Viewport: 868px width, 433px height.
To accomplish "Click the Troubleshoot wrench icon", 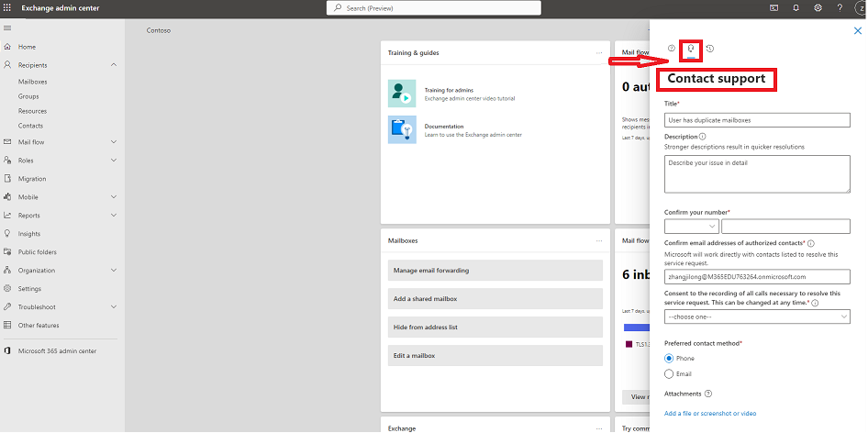I will (x=7, y=306).
